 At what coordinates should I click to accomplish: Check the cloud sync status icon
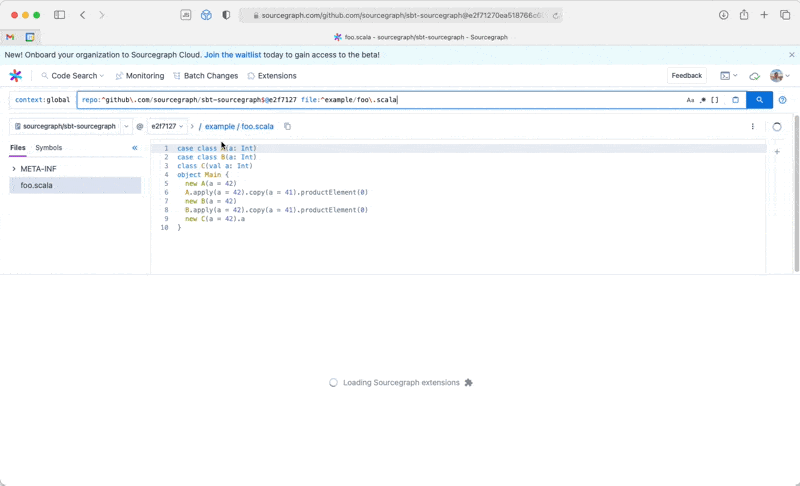(x=754, y=76)
